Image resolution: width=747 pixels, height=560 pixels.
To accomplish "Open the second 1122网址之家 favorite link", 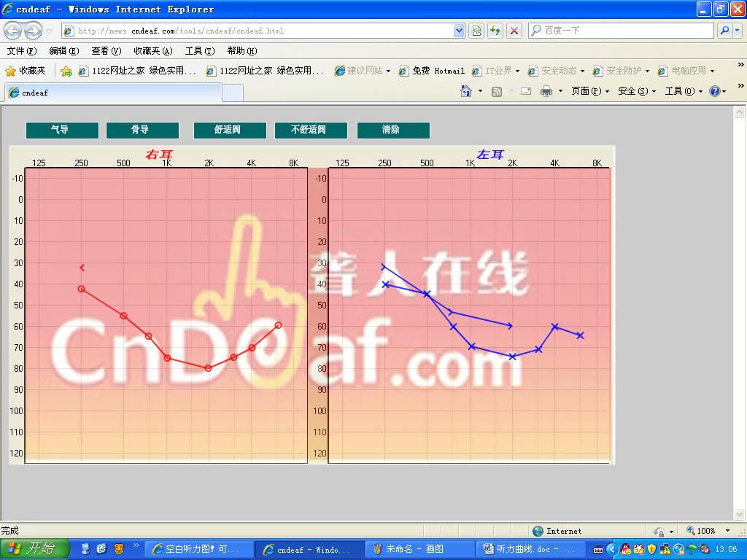I will point(265,71).
